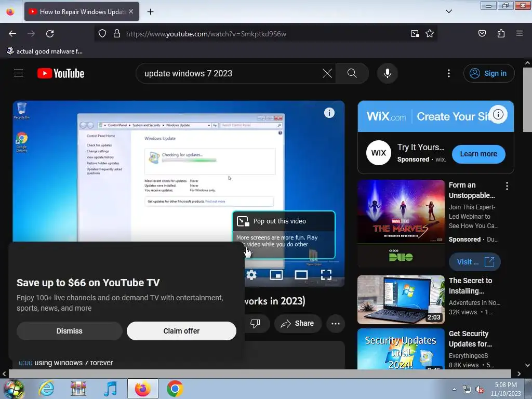Pop out this video
The image size is (532, 399).
point(284,221)
